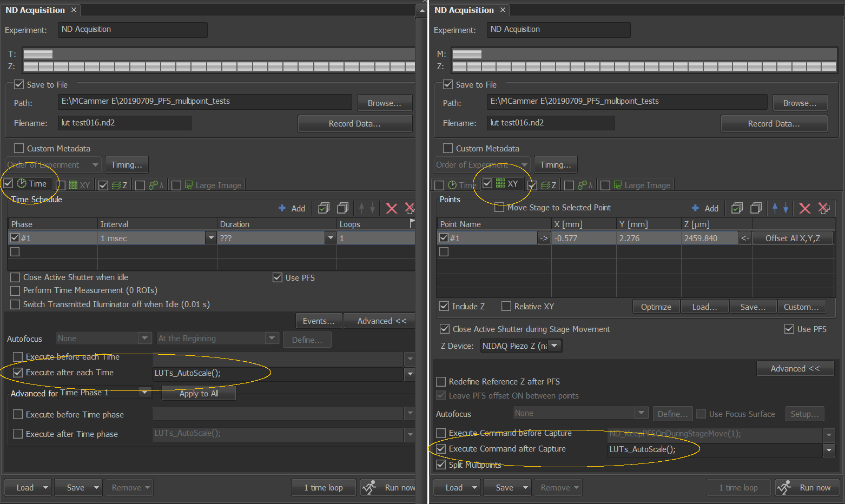Click Remove All points icon in Points toolbar
845x504 pixels.
coord(823,208)
